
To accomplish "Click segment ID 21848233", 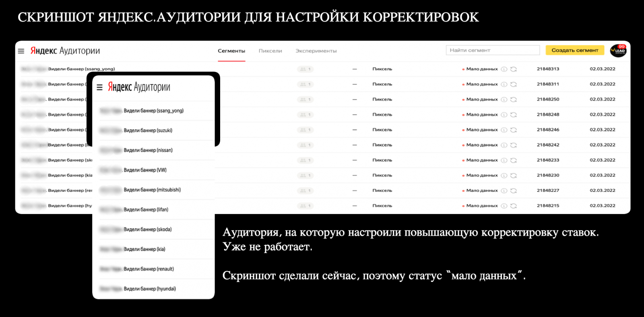I will tap(548, 160).
